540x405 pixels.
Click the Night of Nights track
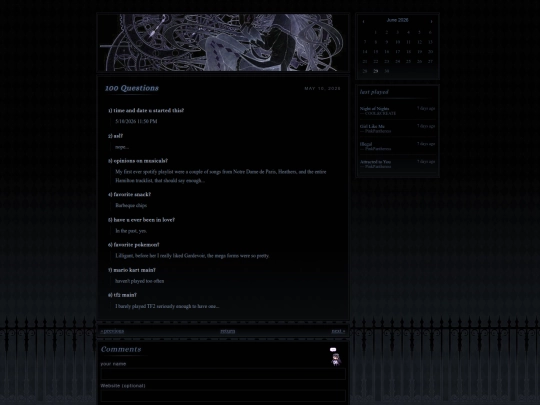(x=374, y=108)
